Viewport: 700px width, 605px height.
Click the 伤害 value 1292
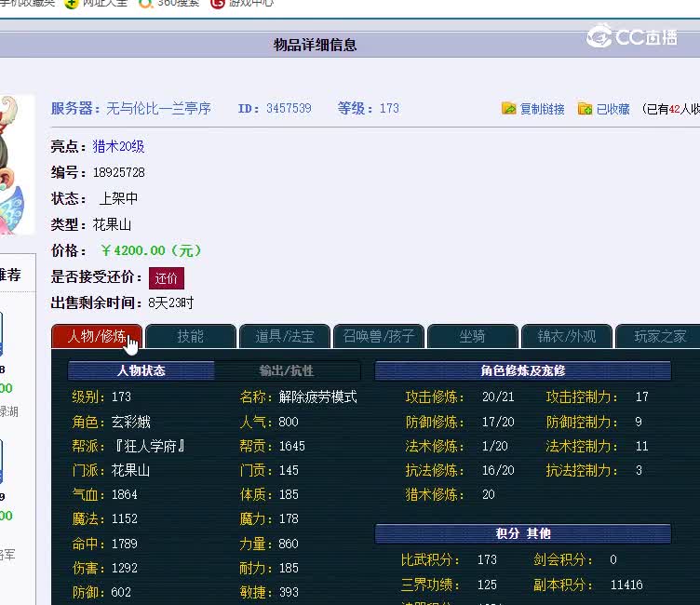[125, 568]
